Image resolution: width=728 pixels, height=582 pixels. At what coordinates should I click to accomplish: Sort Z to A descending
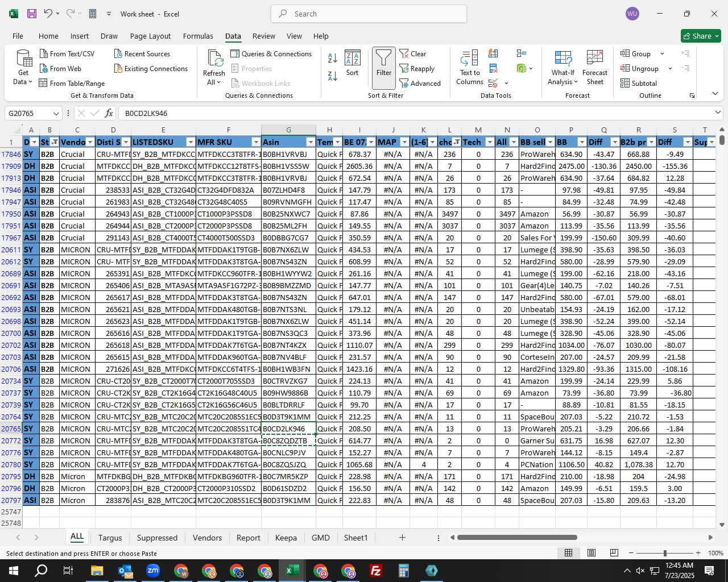(x=333, y=76)
